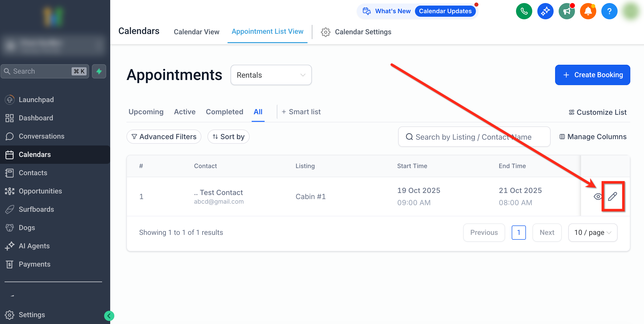Switch to the Upcoming tab
Screen dimensions: 644x324
(146, 112)
